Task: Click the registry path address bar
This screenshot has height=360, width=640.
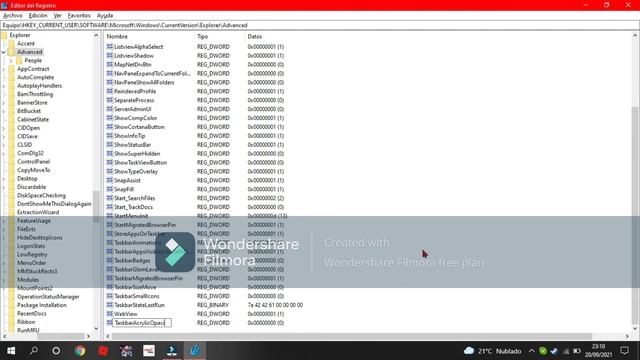Action: click(x=320, y=25)
